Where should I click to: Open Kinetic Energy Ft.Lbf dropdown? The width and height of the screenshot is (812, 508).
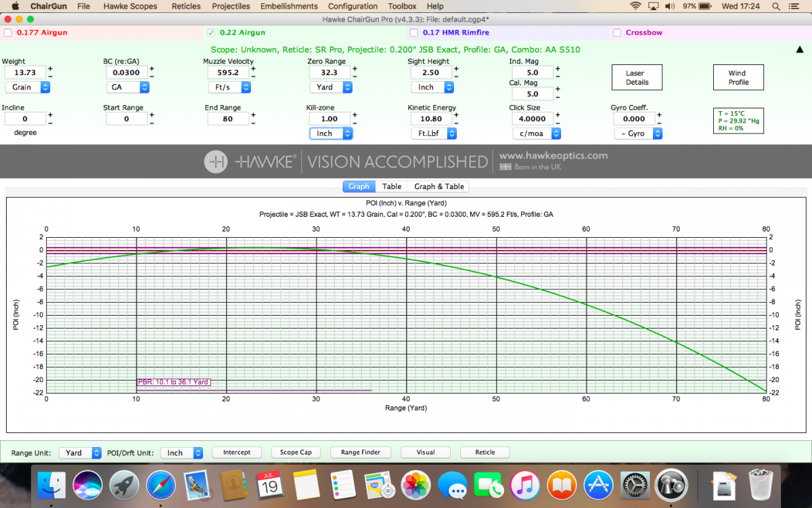coord(434,133)
